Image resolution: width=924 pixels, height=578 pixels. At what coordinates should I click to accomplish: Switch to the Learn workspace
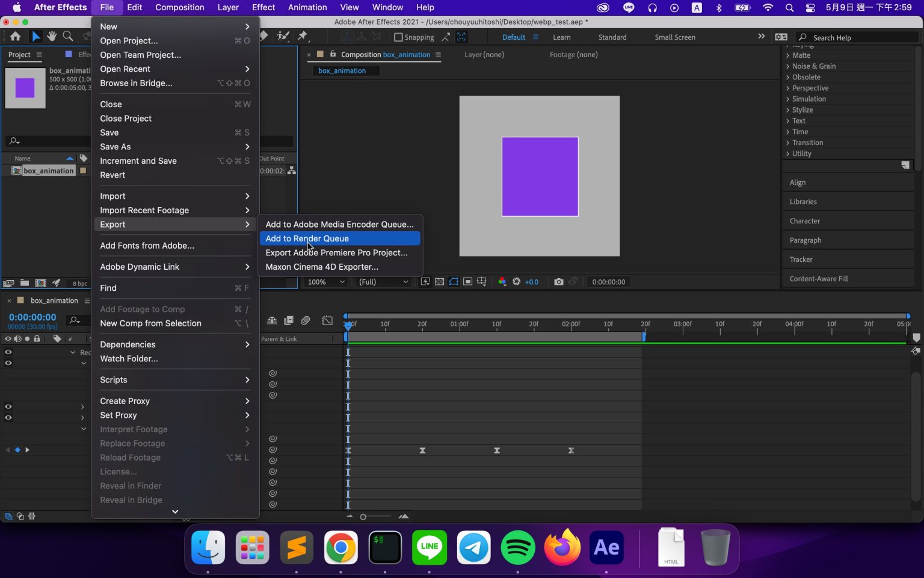tap(561, 37)
